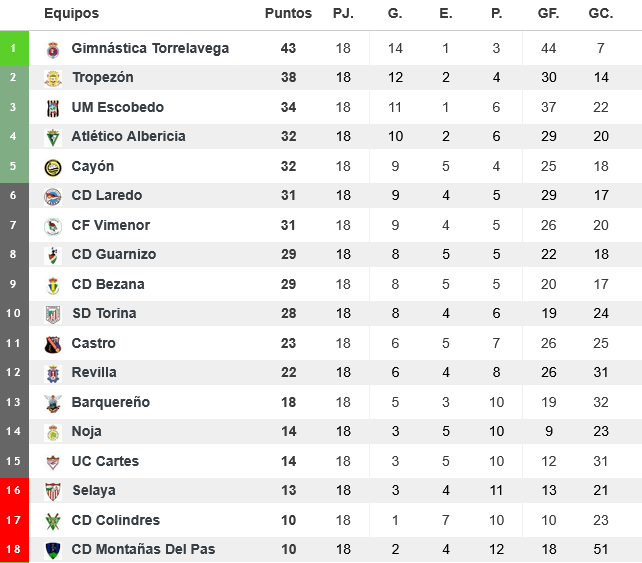The height and width of the screenshot is (563, 642).
Task: Click the Selaya team crest
Action: pyautogui.click(x=53, y=491)
